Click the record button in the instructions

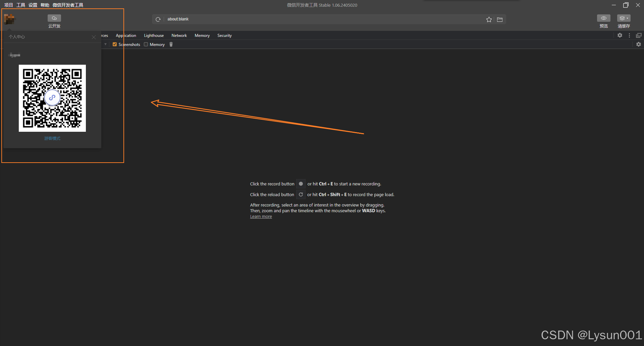(x=301, y=184)
